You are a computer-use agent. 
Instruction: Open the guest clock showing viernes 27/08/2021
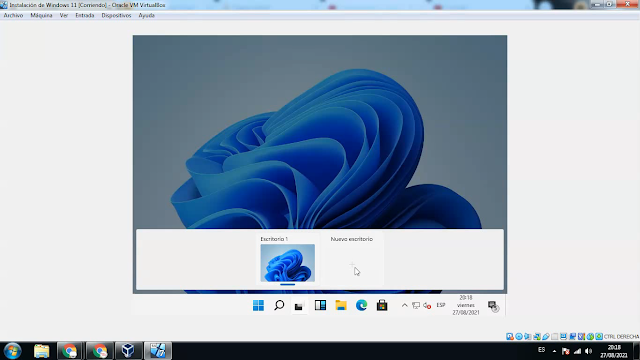tap(466, 305)
